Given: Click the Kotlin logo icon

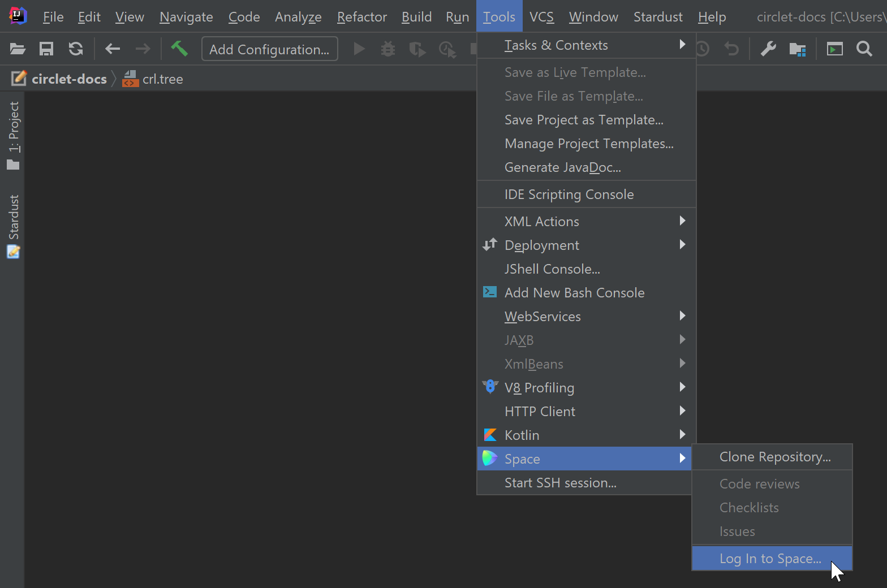Looking at the screenshot, I should point(490,435).
